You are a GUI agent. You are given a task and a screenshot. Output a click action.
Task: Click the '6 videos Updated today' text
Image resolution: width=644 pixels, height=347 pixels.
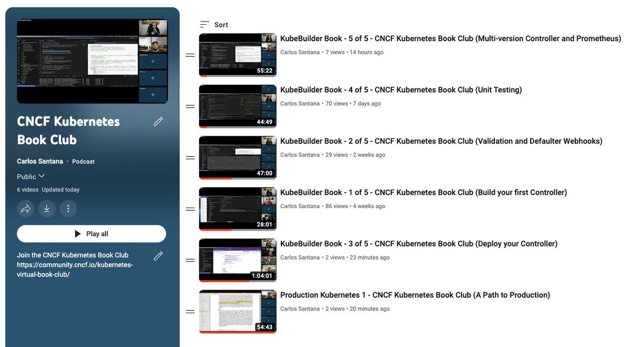coord(48,190)
